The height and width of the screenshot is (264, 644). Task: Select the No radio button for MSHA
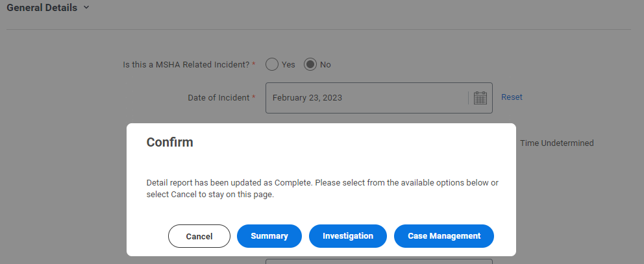[310, 64]
